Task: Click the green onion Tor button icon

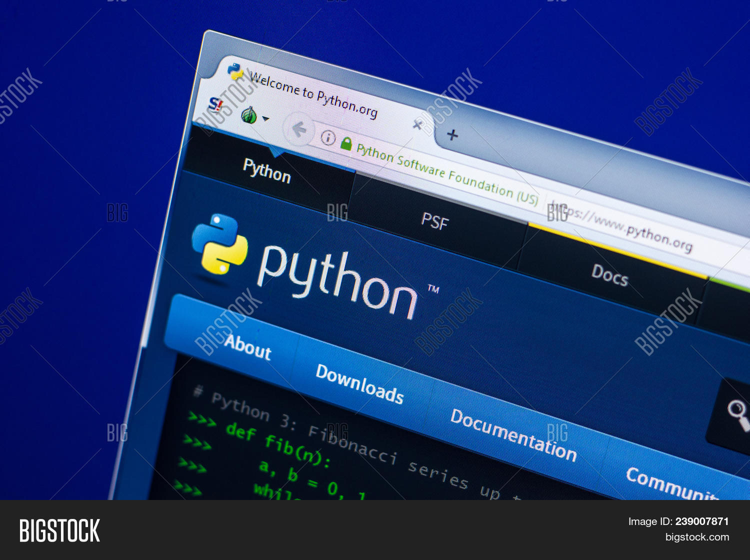Action: 248,115
